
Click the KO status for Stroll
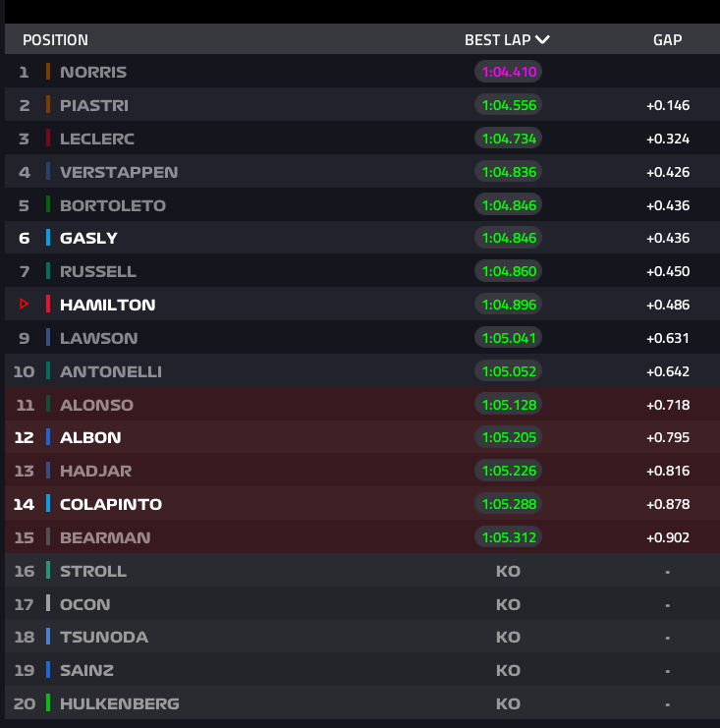click(508, 571)
